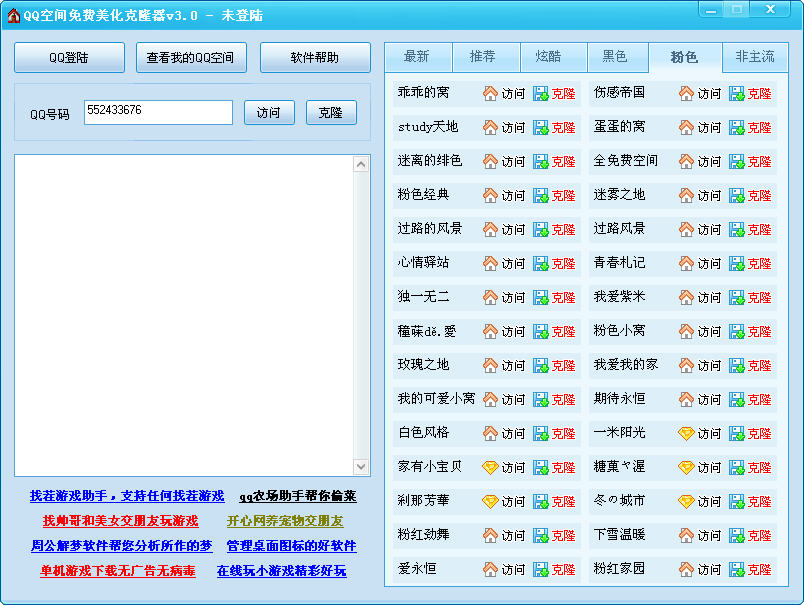This screenshot has width=804, height=605.
Task: Click the diamond icon beside 家有小宝贝
Action: point(490,467)
